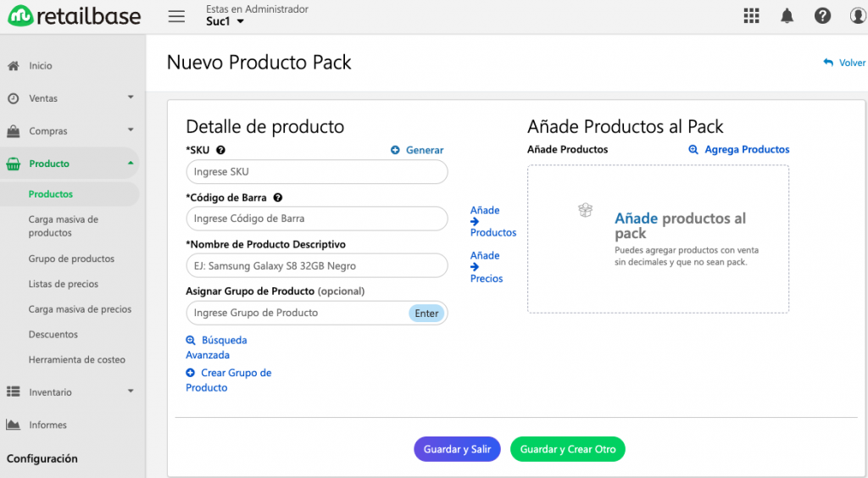Click the Inicio home icon
This screenshot has width=868, height=478.
(x=14, y=66)
